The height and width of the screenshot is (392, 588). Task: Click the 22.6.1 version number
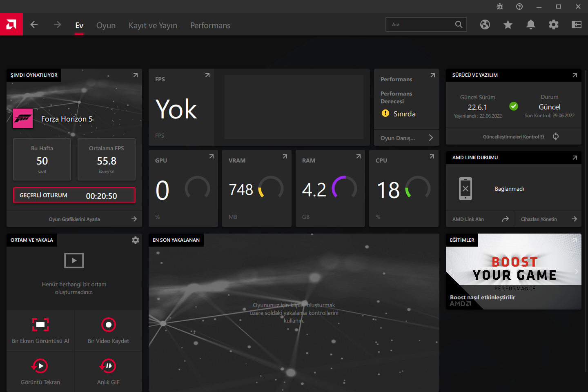(477, 107)
